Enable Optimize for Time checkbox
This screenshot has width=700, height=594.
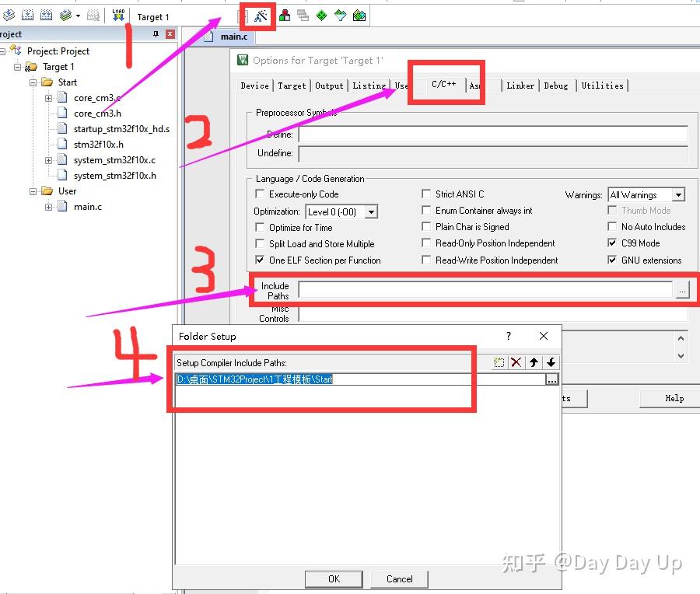[x=259, y=227]
